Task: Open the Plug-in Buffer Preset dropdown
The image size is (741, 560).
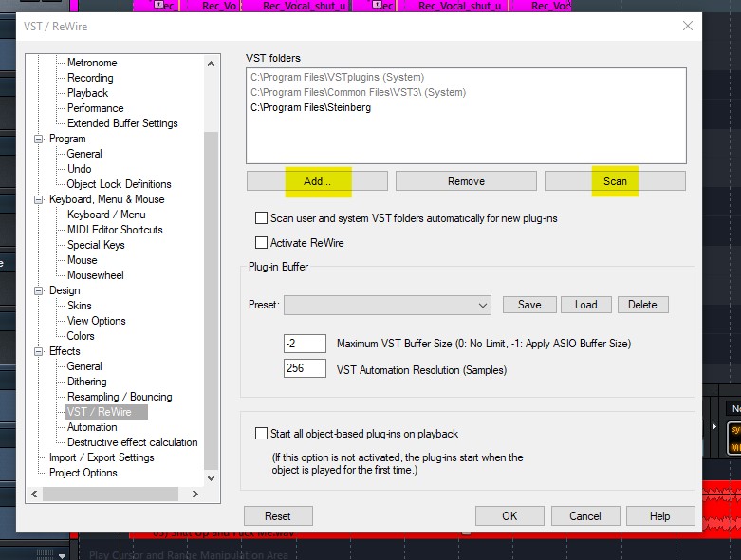Action: coord(387,305)
